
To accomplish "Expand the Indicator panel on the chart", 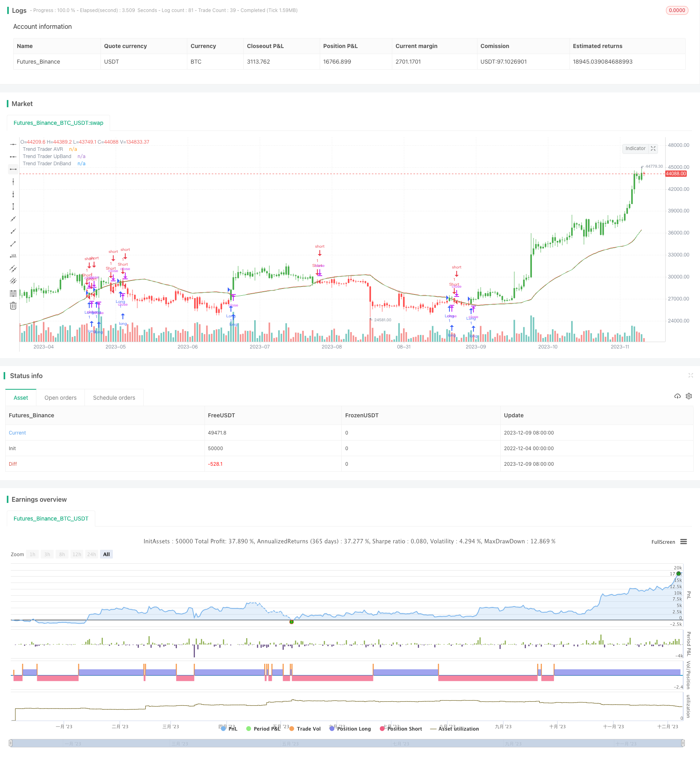I will 653,148.
